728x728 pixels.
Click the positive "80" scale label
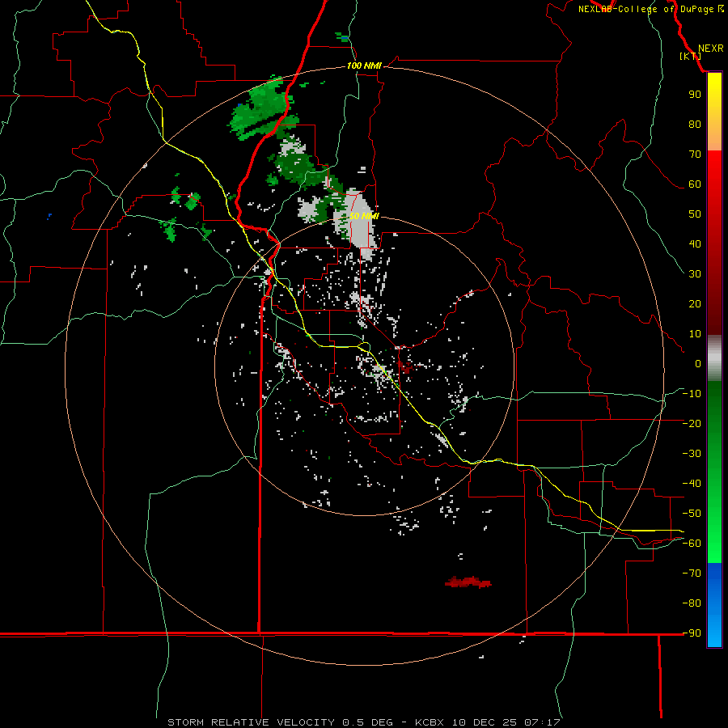(x=695, y=125)
